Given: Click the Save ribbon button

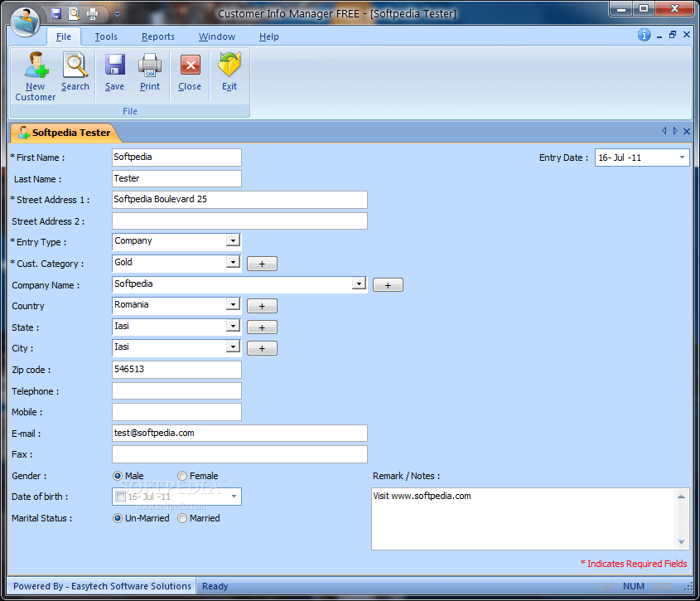Looking at the screenshot, I should point(114,71).
